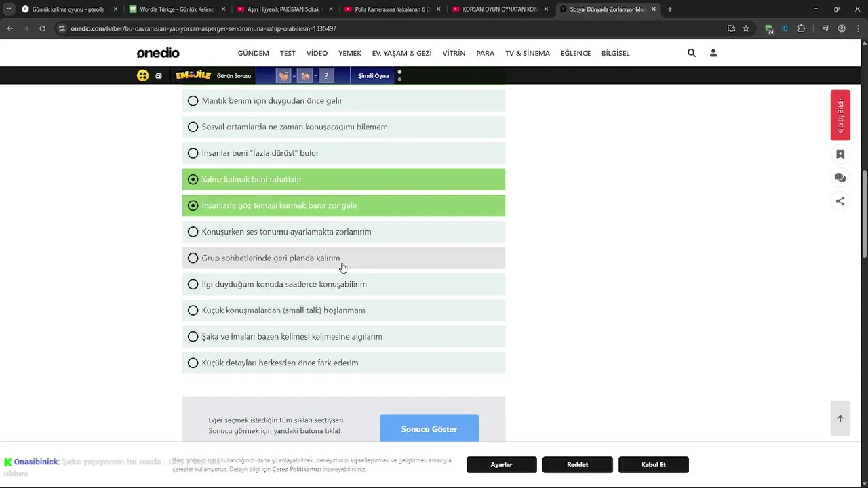Open Chrome three-dot menu
Image resolution: width=868 pixels, height=488 pixels.
click(x=857, y=28)
